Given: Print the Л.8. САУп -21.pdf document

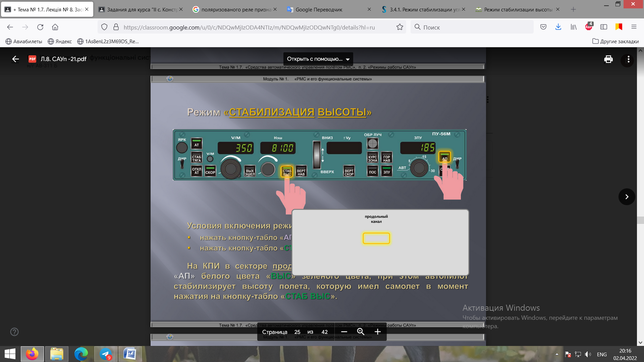Looking at the screenshot, I should [608, 59].
